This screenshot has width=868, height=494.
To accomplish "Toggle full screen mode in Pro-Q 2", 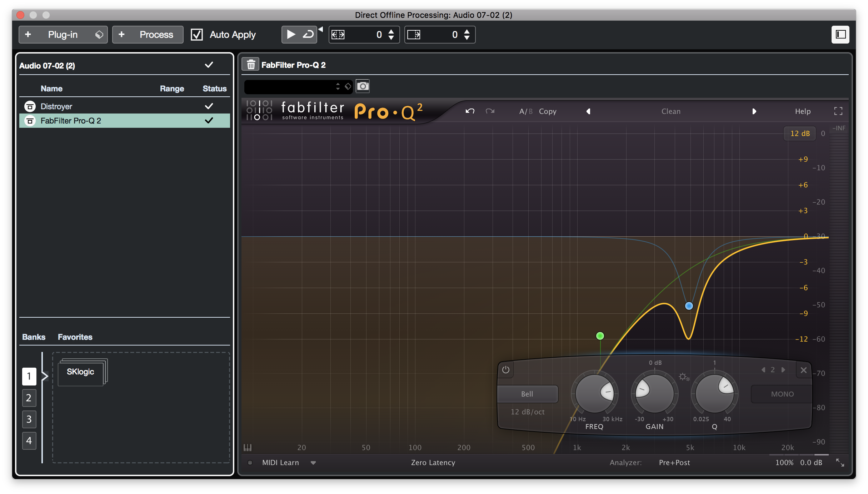I will [838, 111].
